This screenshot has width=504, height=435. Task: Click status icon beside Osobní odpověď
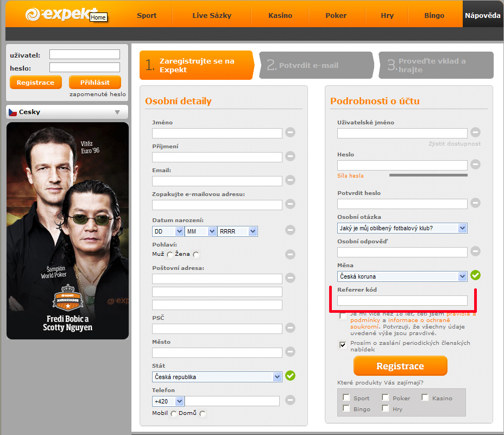[x=475, y=251]
